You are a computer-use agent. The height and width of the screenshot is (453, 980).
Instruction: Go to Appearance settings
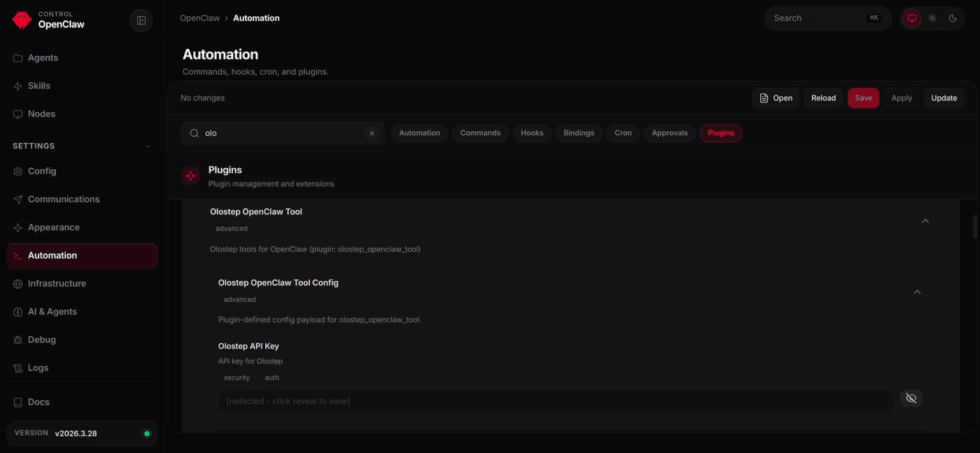82,227
